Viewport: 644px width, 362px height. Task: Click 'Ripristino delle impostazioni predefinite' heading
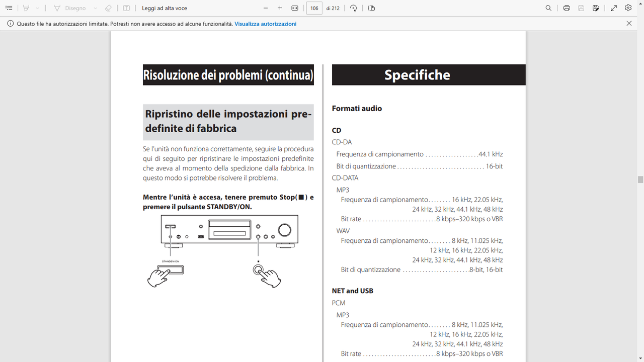[x=228, y=121]
